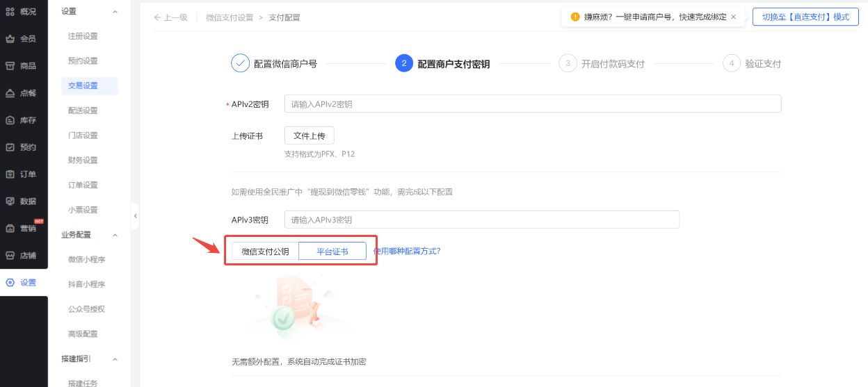This screenshot has width=868, height=387.
Task: Open 配送设置 menu item
Action: (x=83, y=110)
